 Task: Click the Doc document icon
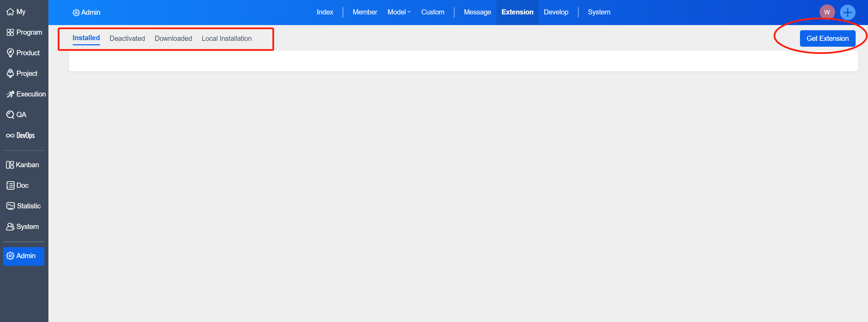[x=10, y=185]
